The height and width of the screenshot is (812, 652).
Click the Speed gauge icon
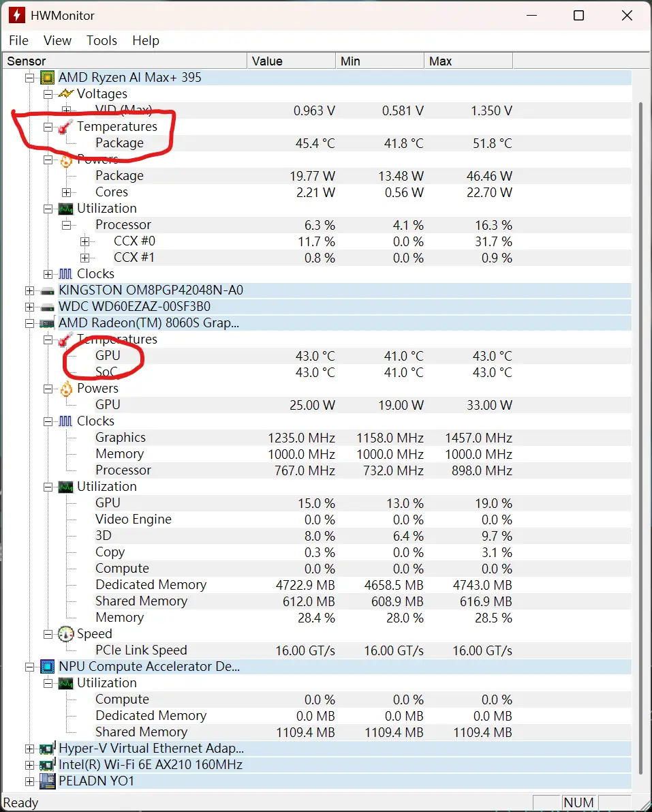[x=65, y=634]
